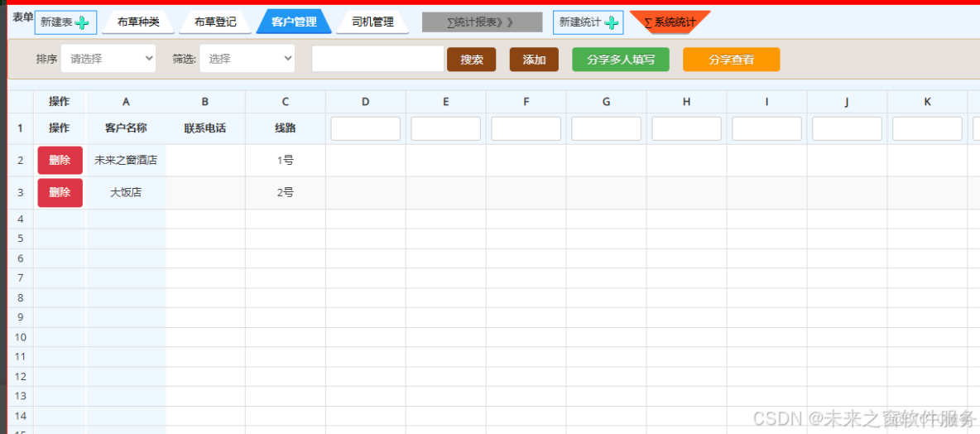This screenshot has height=434, width=980.
Task: Focus the column I header input
Action: [x=767, y=128]
